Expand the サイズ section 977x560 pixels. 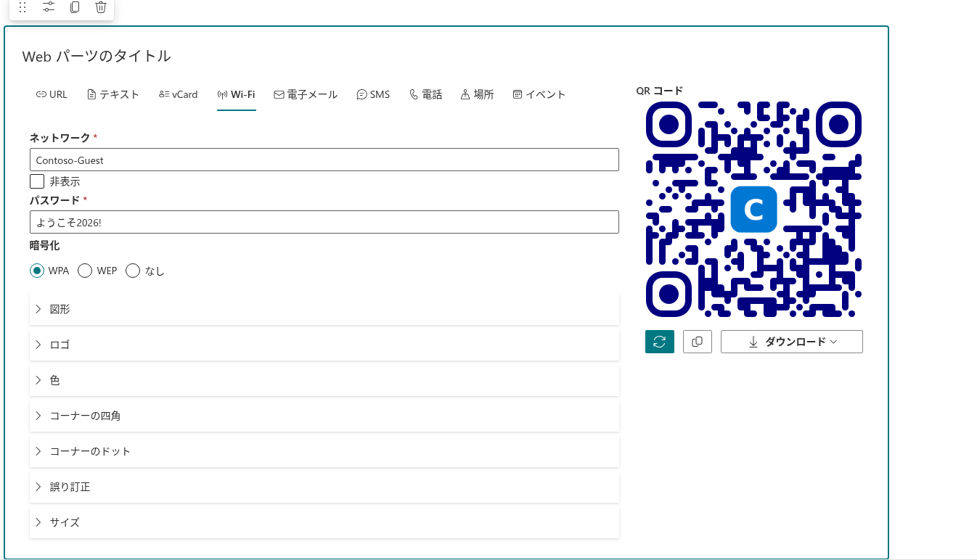(x=324, y=522)
